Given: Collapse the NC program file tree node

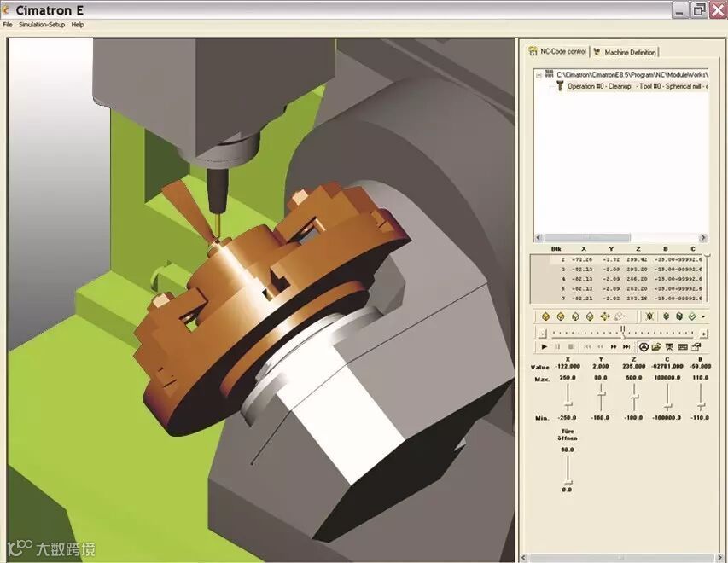Looking at the screenshot, I should (539, 75).
